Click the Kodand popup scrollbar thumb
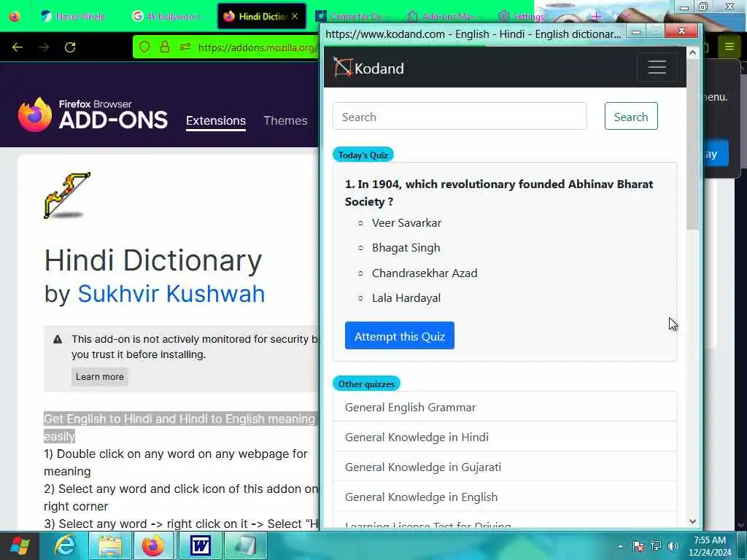Screen dimensions: 747x560 (x=693, y=144)
